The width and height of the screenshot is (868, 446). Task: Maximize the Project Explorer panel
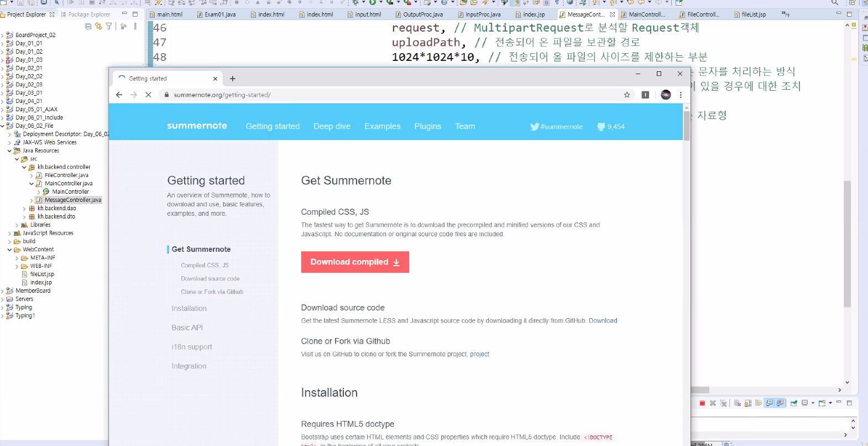pyautogui.click(x=135, y=14)
